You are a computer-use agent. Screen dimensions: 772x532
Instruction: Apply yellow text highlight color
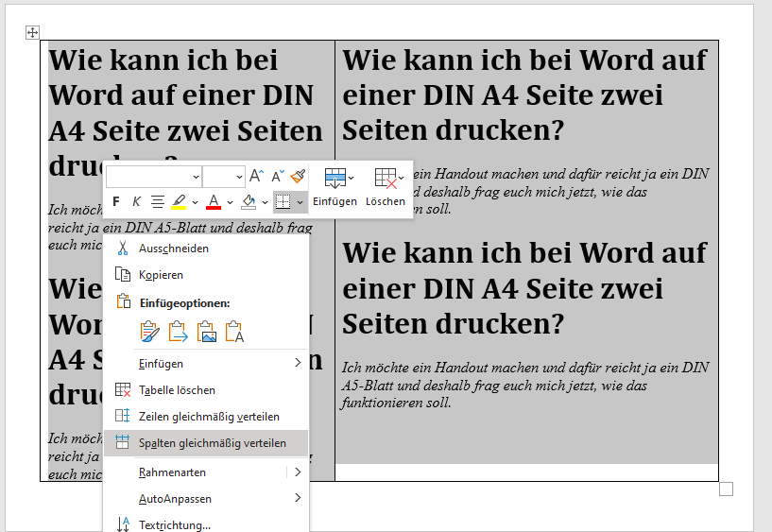[179, 202]
